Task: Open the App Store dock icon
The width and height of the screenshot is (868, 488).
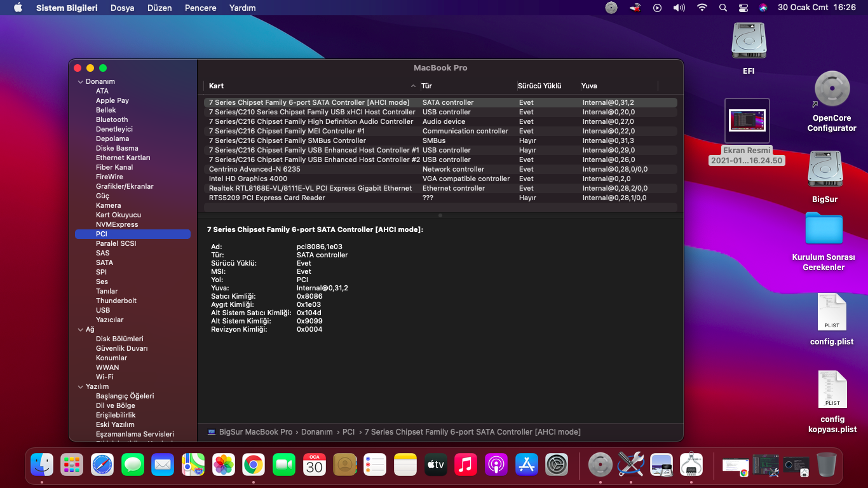Action: pos(527,465)
